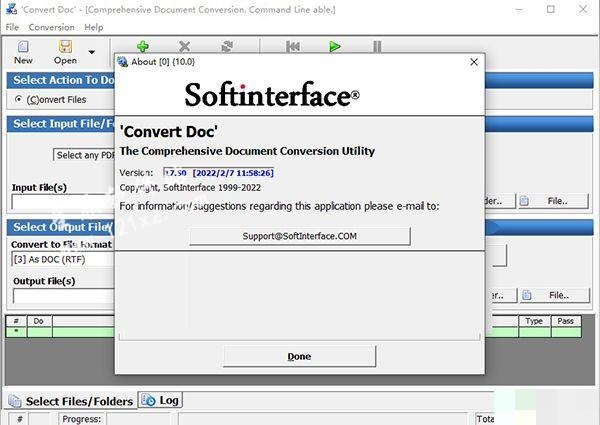
Task: Switch to the Log tab
Action: [x=160, y=400]
